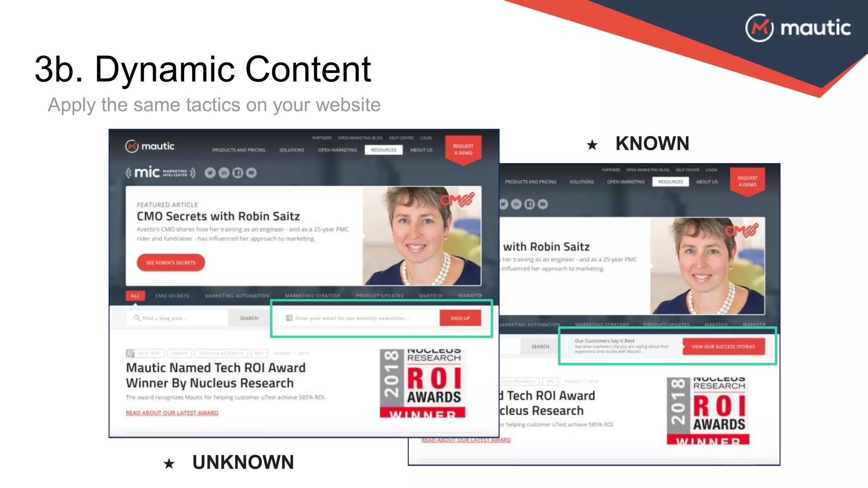The width and height of the screenshot is (868, 488).
Task: Click the LinkedIn icon in the Known screenshot
Action: [516, 204]
